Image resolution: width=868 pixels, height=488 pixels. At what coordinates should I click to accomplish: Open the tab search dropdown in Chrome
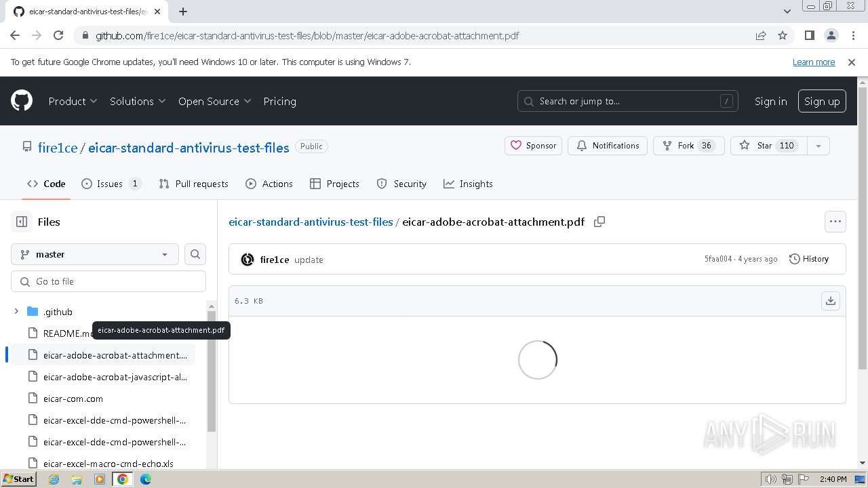coord(787,12)
